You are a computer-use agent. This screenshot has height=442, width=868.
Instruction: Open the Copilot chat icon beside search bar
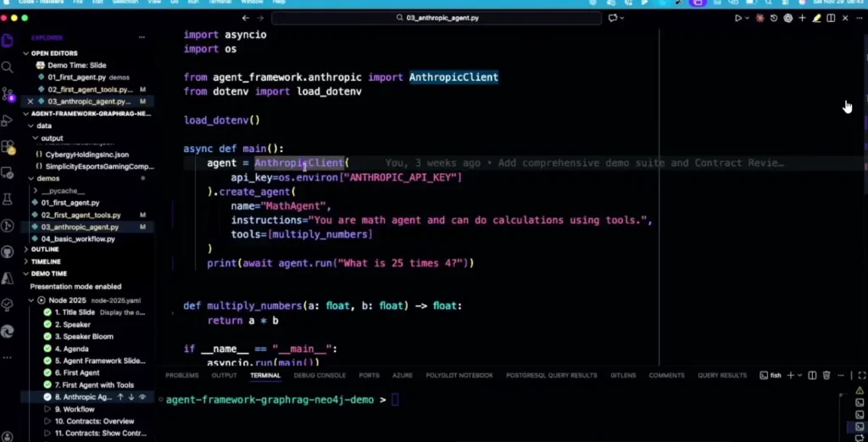612,18
